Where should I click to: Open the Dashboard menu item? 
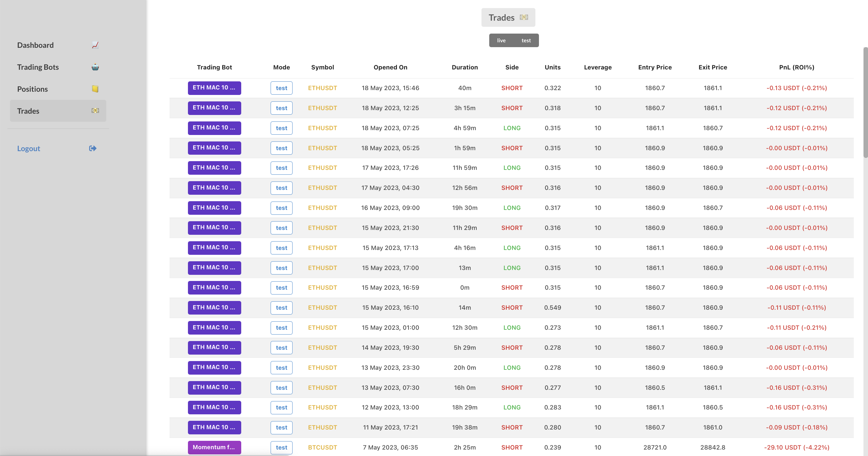coord(36,45)
